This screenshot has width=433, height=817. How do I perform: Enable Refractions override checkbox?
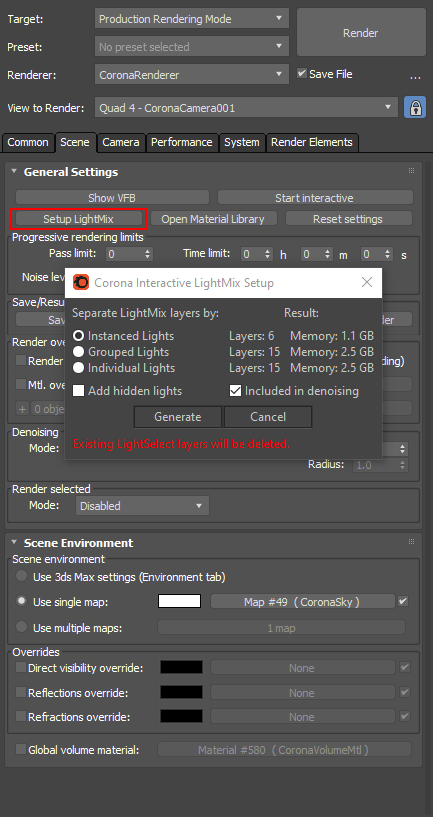tap(21, 716)
